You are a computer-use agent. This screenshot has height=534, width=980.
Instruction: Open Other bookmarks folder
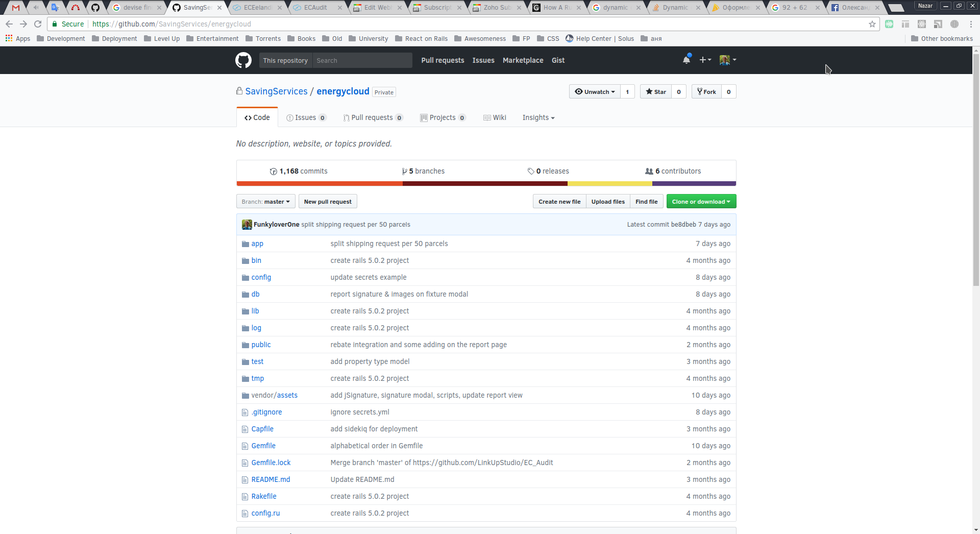942,38
